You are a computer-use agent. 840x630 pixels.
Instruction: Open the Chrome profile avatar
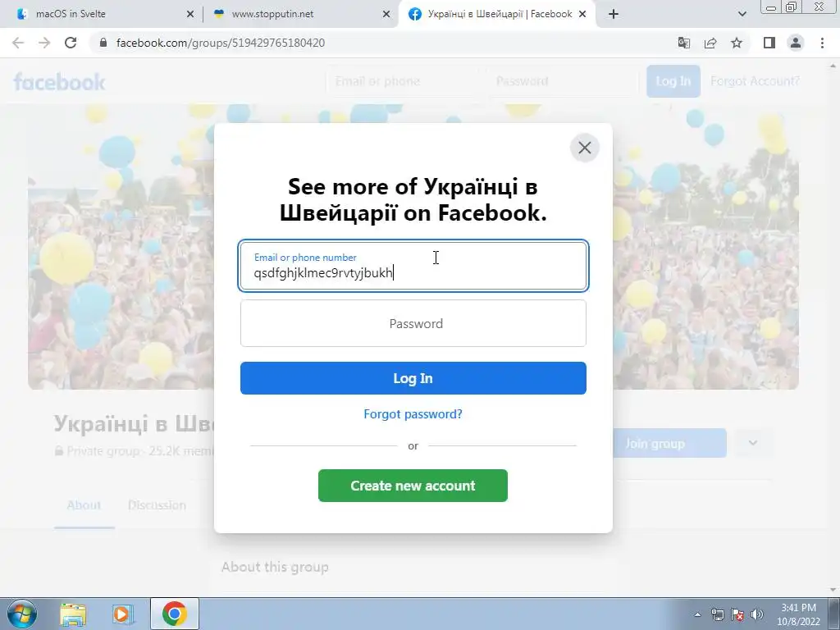click(796, 43)
